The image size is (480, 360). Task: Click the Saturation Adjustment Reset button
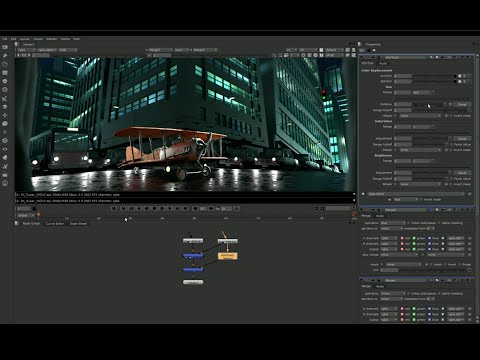462,138
